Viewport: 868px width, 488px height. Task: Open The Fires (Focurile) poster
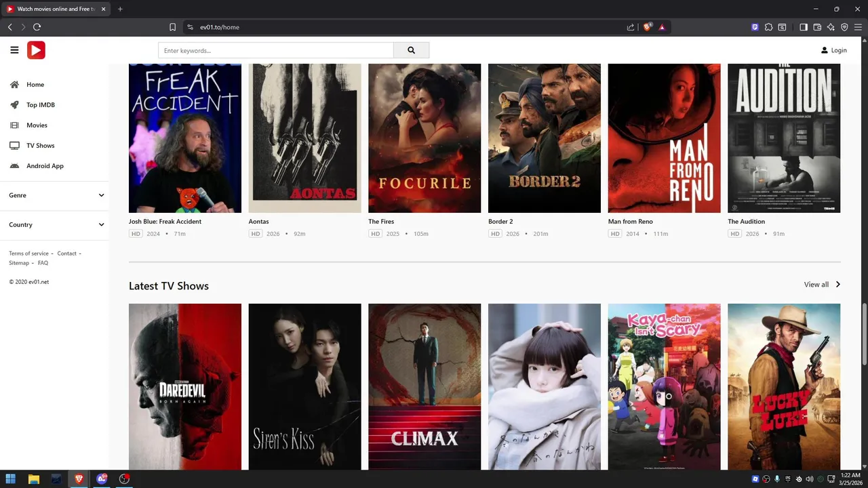pos(425,138)
